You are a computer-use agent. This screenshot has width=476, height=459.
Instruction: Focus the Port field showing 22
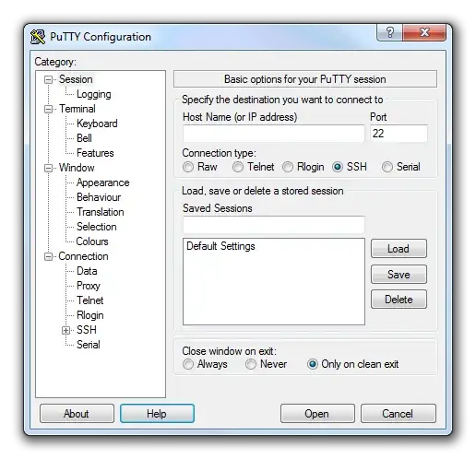(x=399, y=134)
